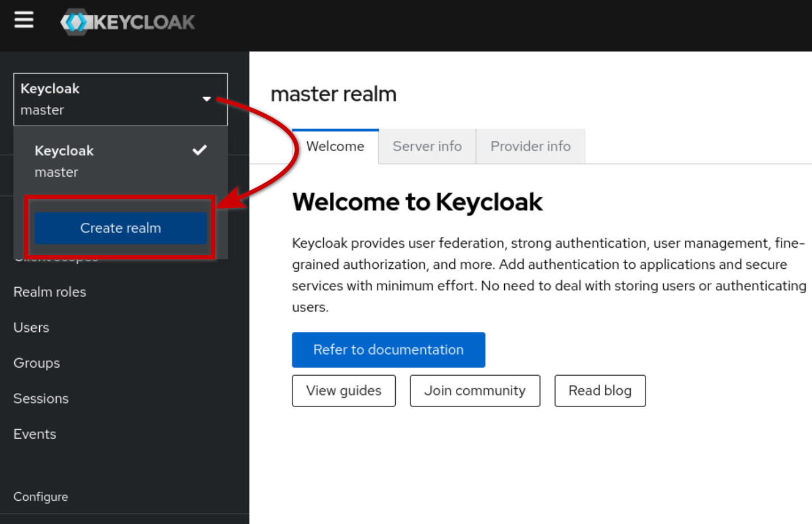This screenshot has width=812, height=524.
Task: Navigate to Sessions in the sidebar
Action: click(41, 398)
